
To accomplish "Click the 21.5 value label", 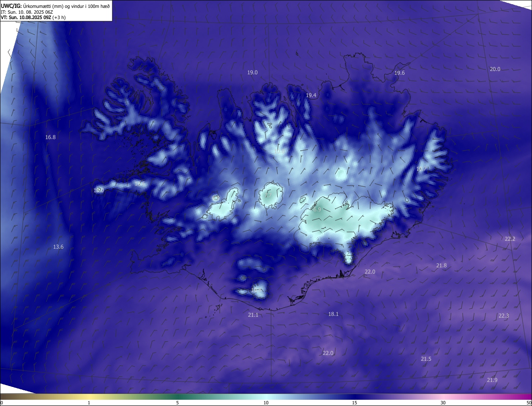I will pos(426,359).
